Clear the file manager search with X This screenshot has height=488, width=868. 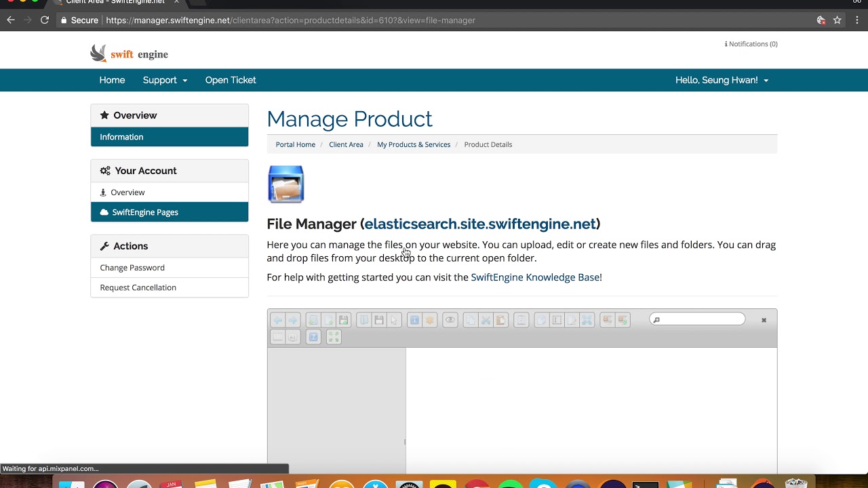coord(764,320)
